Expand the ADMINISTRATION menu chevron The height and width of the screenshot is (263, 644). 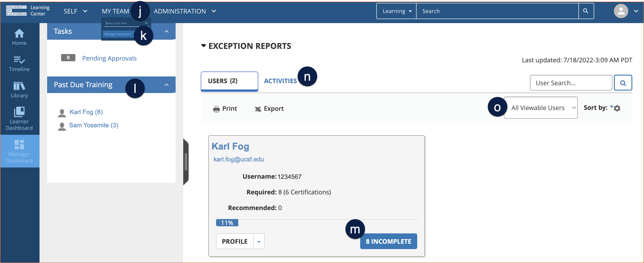tap(214, 11)
